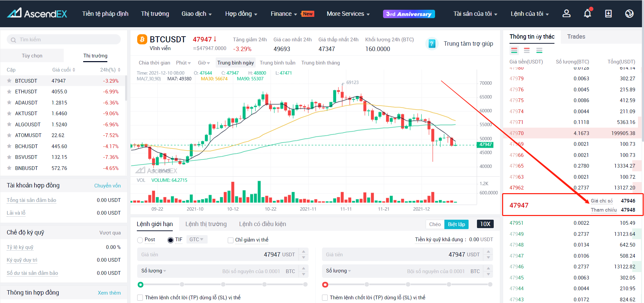Increase the sell price stepper up arrow

coord(488,252)
